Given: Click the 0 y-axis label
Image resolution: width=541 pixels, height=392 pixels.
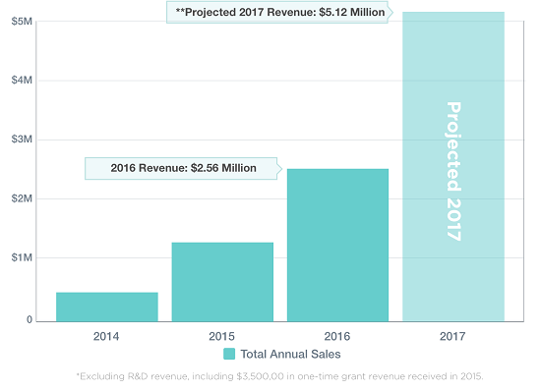Looking at the screenshot, I should tap(30, 319).
